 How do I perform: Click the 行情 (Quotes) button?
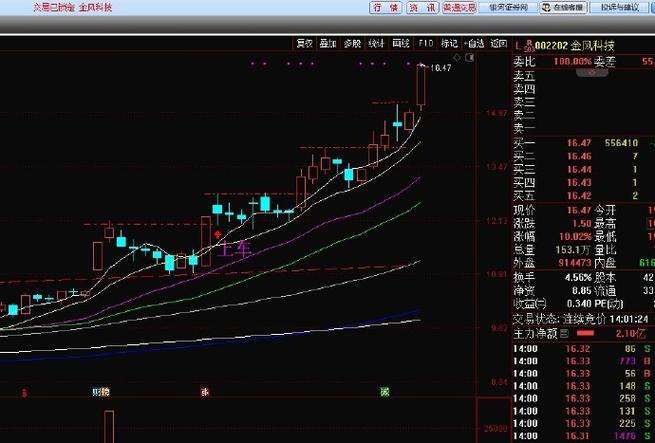(384, 8)
